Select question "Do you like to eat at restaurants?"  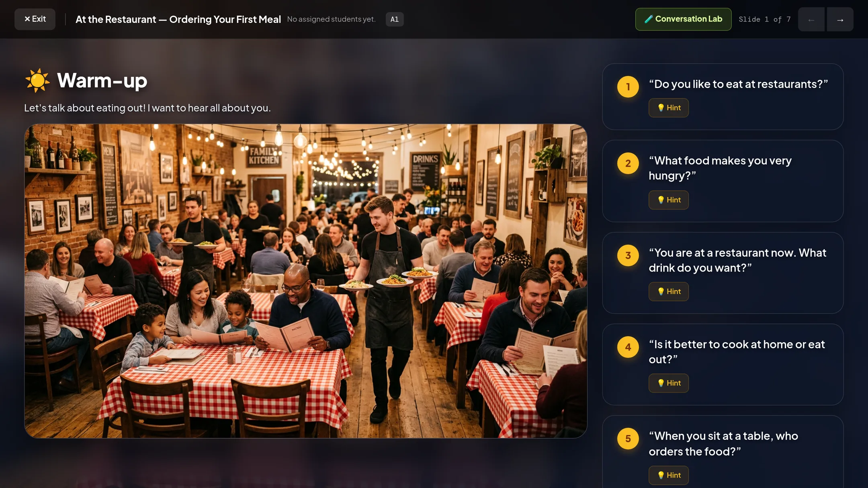click(x=738, y=84)
